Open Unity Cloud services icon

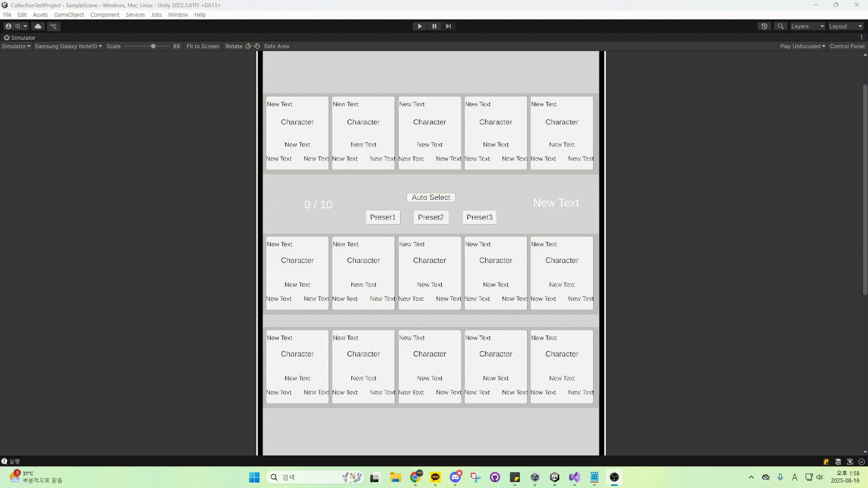[38, 26]
